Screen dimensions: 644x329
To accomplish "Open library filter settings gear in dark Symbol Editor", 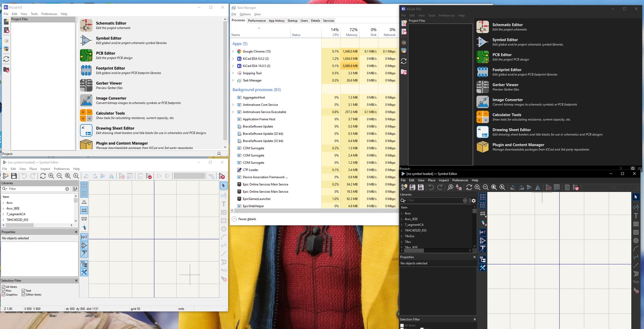I will coord(473,200).
